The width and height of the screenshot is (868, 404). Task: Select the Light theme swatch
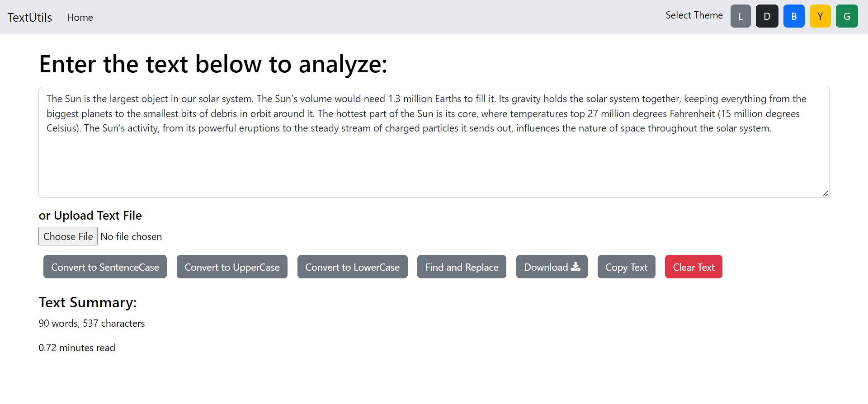tap(741, 16)
